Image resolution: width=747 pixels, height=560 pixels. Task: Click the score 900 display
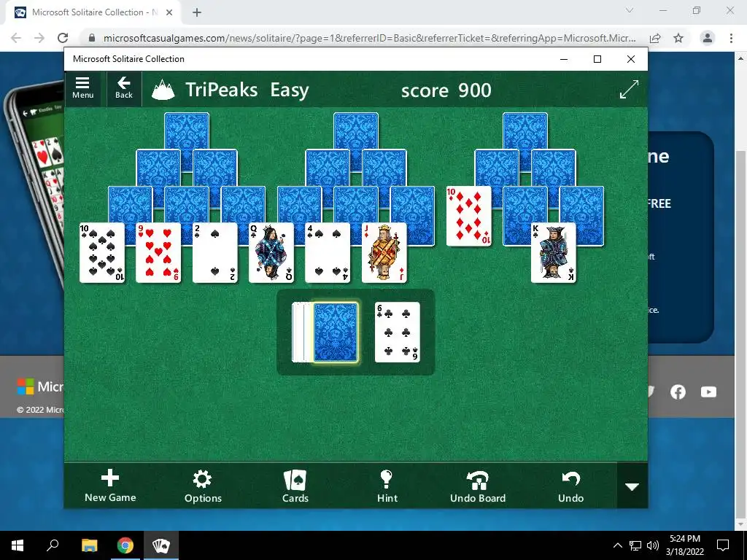click(x=446, y=90)
